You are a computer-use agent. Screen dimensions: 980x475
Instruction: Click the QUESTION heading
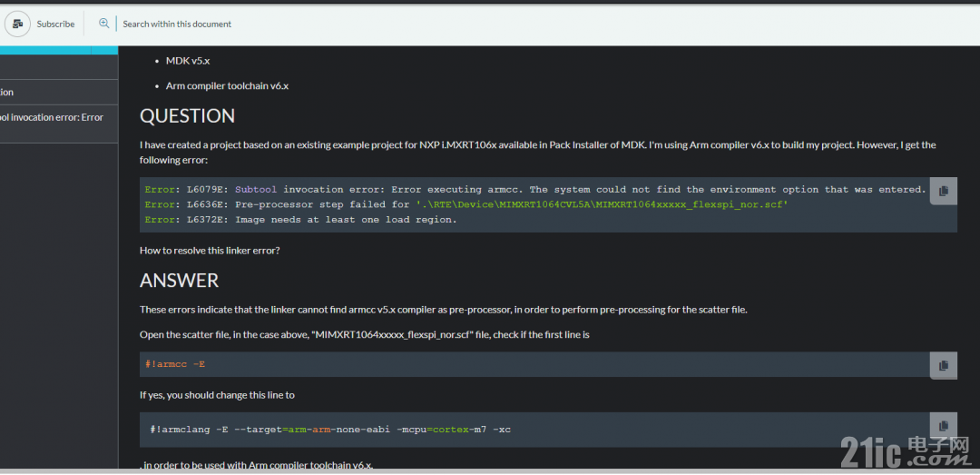pos(188,115)
